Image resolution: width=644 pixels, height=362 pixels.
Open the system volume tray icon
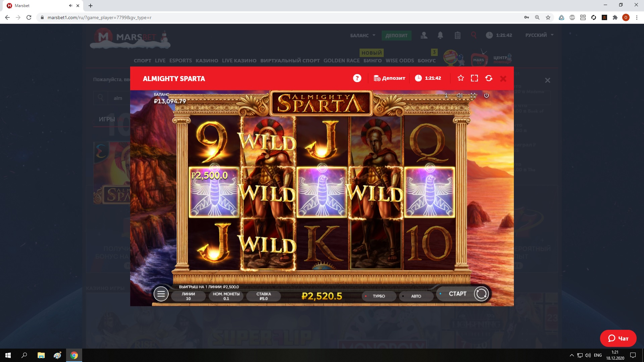coord(588,355)
